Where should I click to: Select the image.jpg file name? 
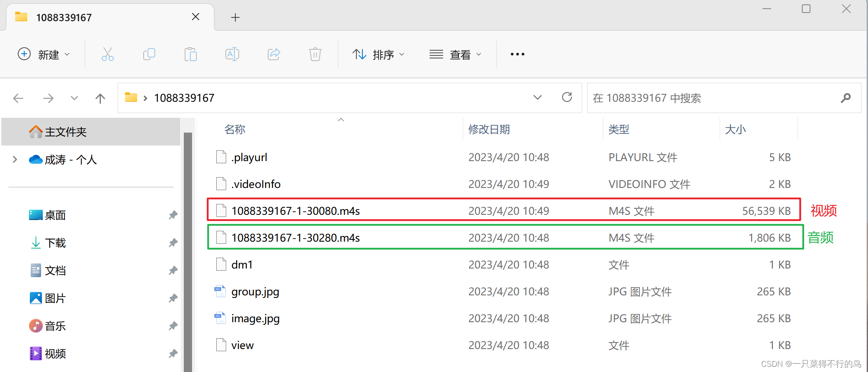pyautogui.click(x=256, y=319)
